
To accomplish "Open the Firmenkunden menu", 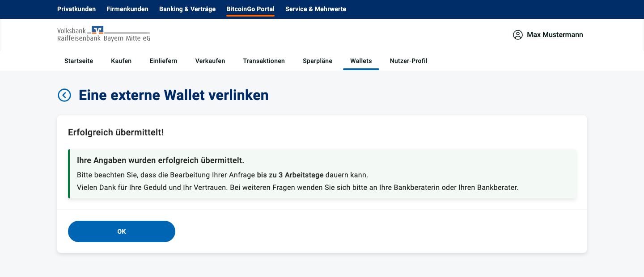I will click(127, 9).
